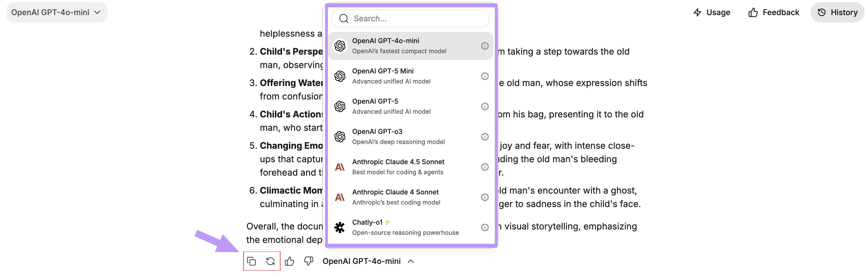The image size is (868, 274).
Task: Click the Anthropic logo beside Claude 4 Sonnet
Action: (x=340, y=197)
